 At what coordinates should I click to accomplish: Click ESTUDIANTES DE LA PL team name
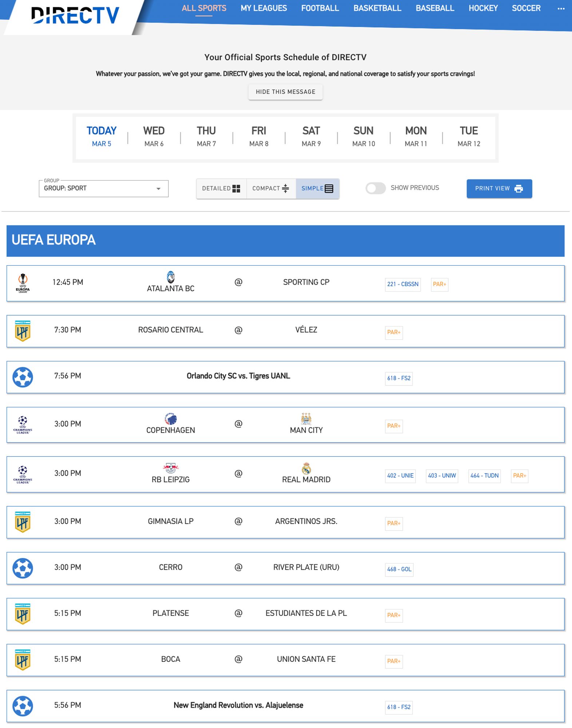(306, 613)
